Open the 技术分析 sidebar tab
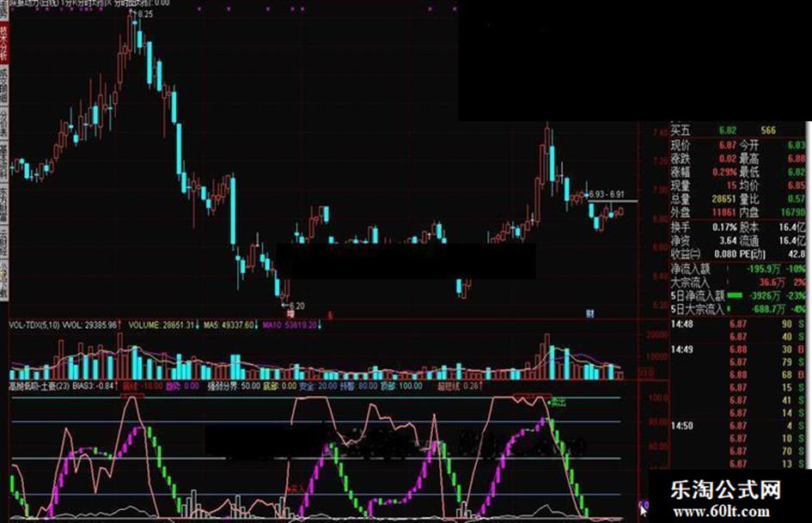The height and width of the screenshot is (523, 812). tap(3, 42)
